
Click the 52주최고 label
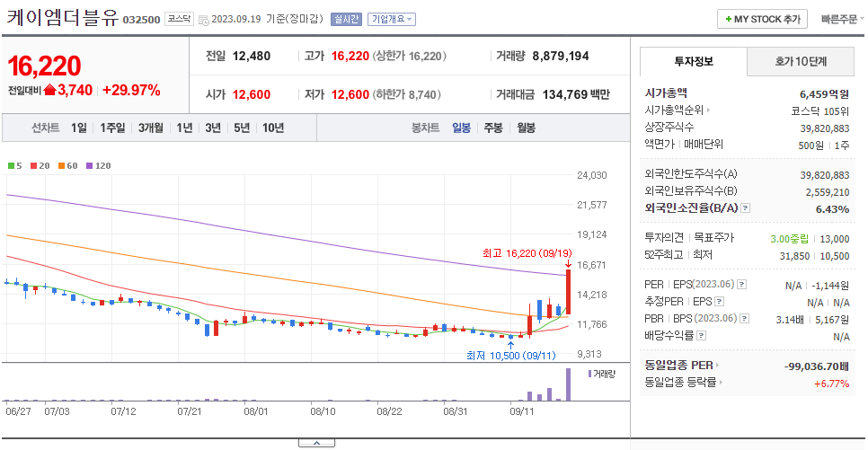click(x=664, y=254)
